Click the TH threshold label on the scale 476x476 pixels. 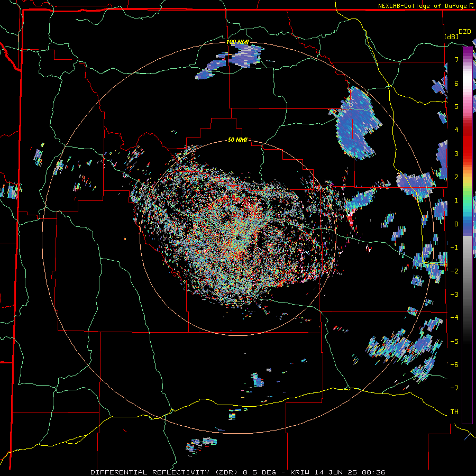(454, 412)
